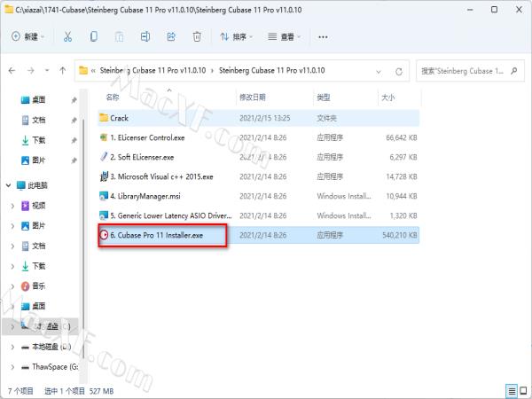This screenshot has width=532, height=399.
Task: Click LibraryManager.msi file icon
Action: pyautogui.click(x=104, y=196)
